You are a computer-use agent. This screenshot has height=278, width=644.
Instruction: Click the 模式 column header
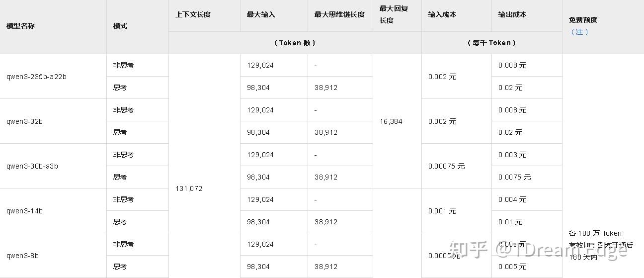click(120, 26)
